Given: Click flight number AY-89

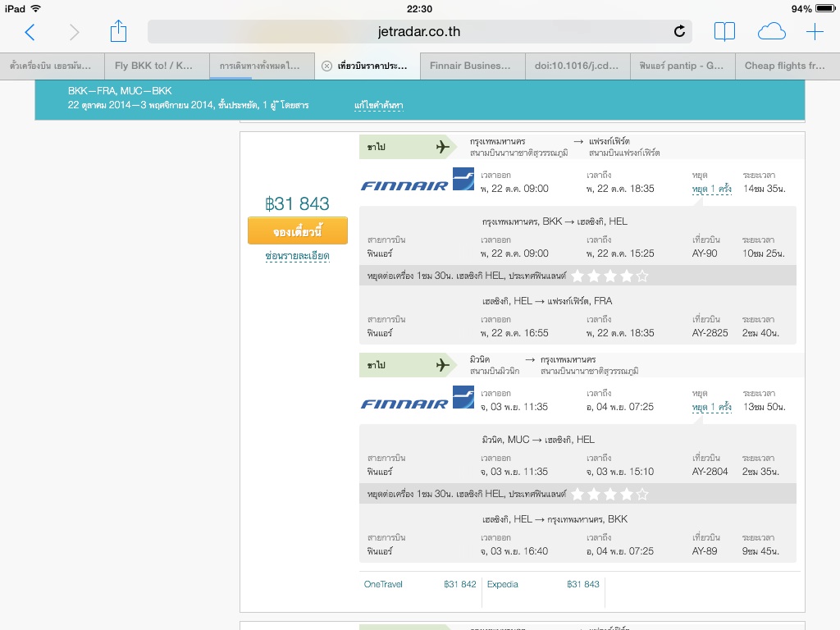Looking at the screenshot, I should (x=705, y=550).
